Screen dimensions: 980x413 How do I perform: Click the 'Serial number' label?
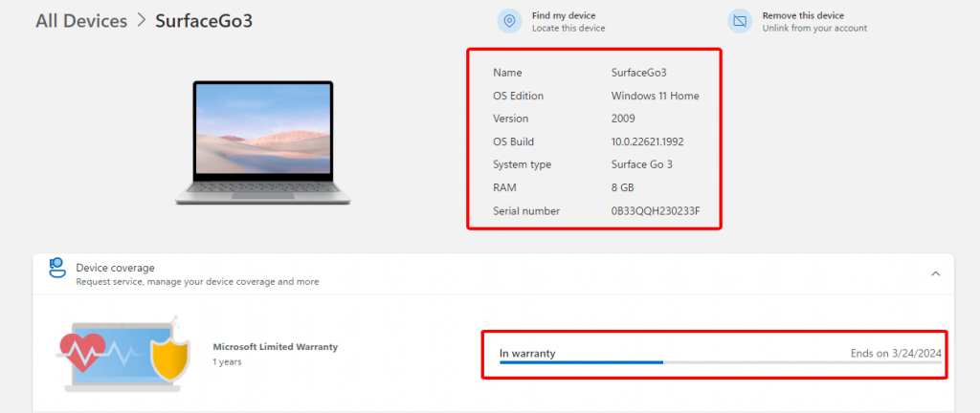pyautogui.click(x=526, y=211)
